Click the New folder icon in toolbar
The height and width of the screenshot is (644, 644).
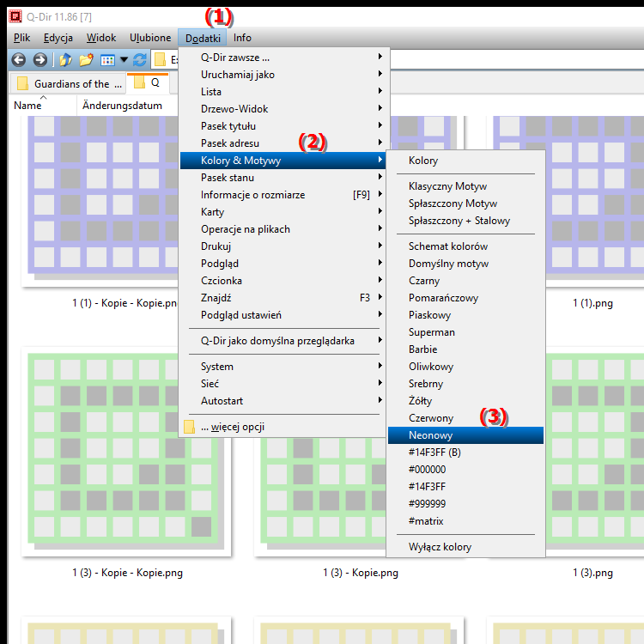click(86, 60)
